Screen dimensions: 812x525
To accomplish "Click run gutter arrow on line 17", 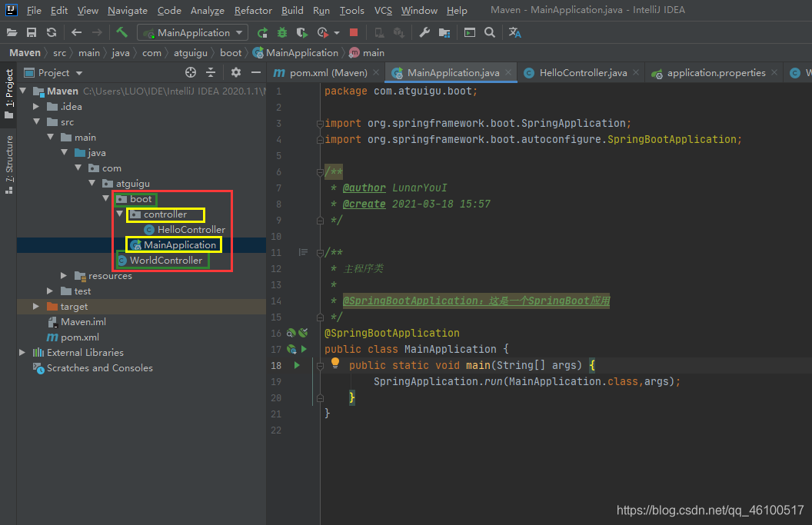I will pos(304,349).
